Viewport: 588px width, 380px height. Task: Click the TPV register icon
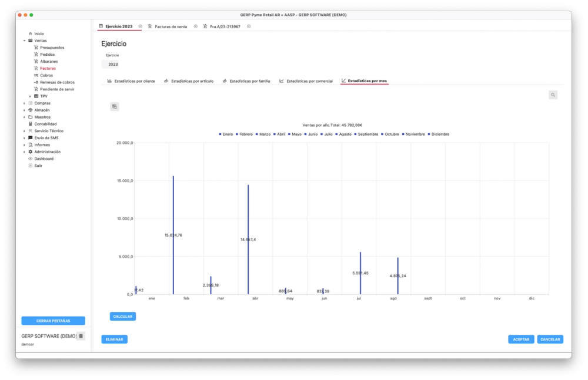[x=36, y=96]
